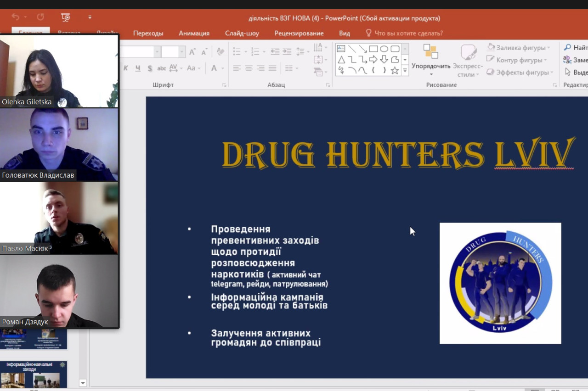Select the down block arrow shape
This screenshot has height=391, width=588.
pyautogui.click(x=384, y=60)
